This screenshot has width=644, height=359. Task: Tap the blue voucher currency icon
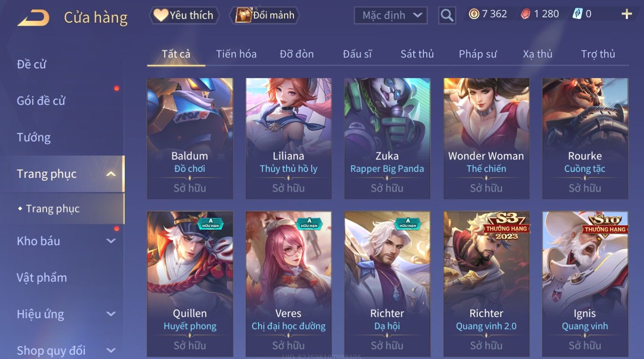pyautogui.click(x=577, y=14)
